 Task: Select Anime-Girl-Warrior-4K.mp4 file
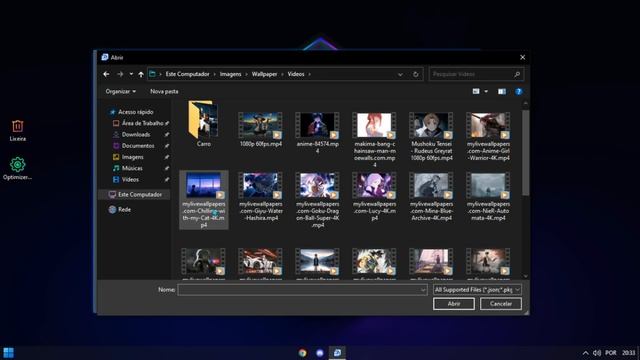[x=488, y=136]
